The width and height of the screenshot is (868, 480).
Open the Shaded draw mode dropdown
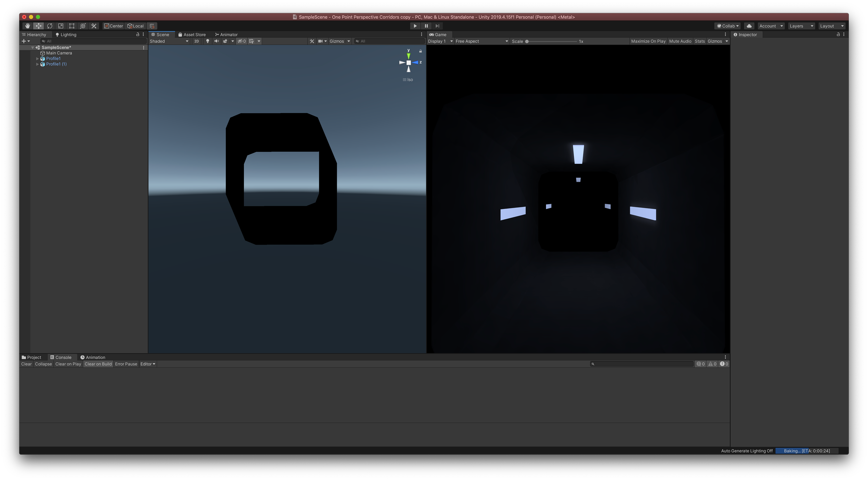point(169,41)
